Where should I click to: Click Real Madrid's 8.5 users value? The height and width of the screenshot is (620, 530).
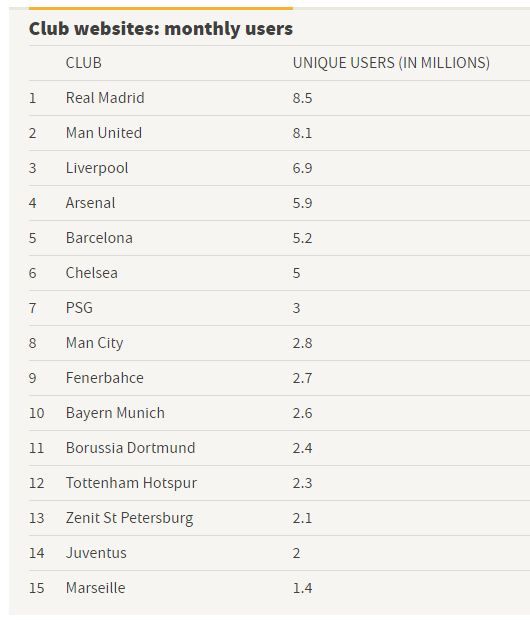click(302, 98)
